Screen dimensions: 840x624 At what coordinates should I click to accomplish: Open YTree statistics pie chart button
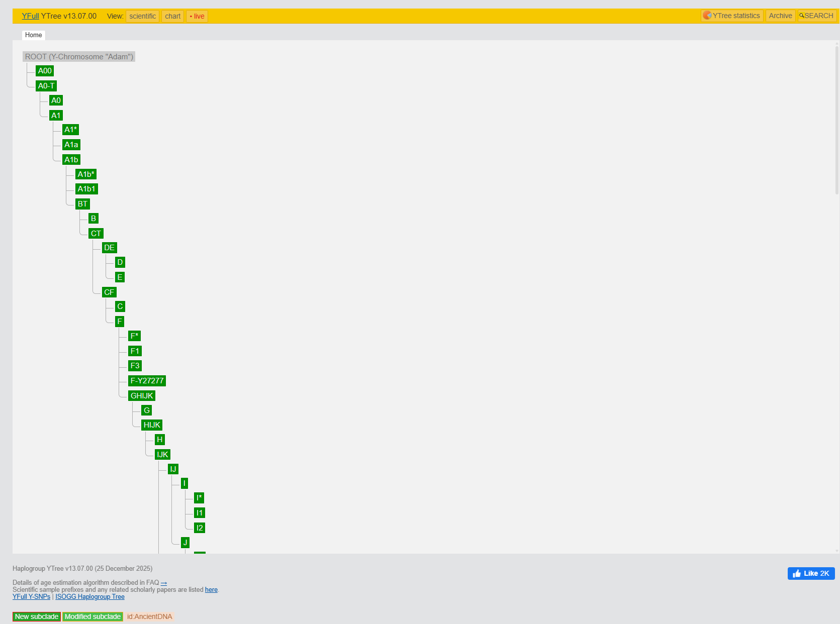732,16
